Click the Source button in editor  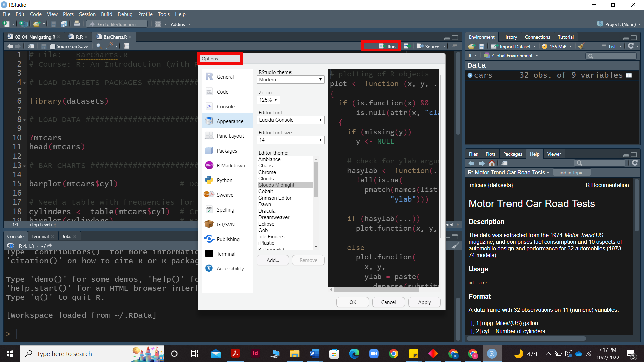point(428,46)
